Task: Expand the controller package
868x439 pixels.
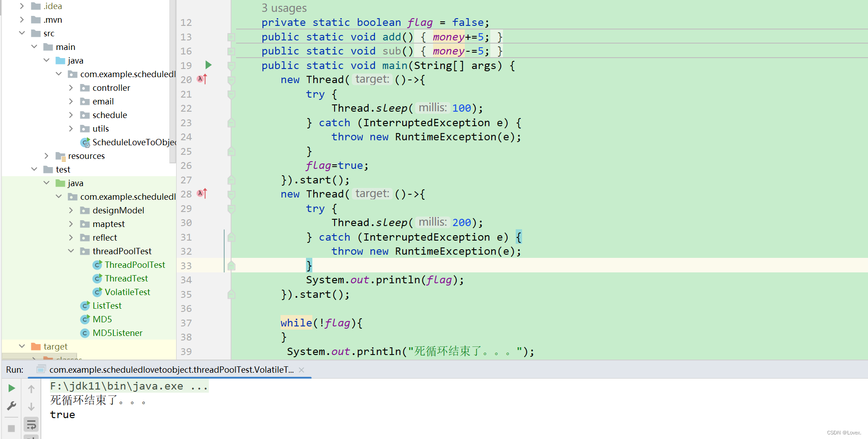Action: [x=71, y=88]
